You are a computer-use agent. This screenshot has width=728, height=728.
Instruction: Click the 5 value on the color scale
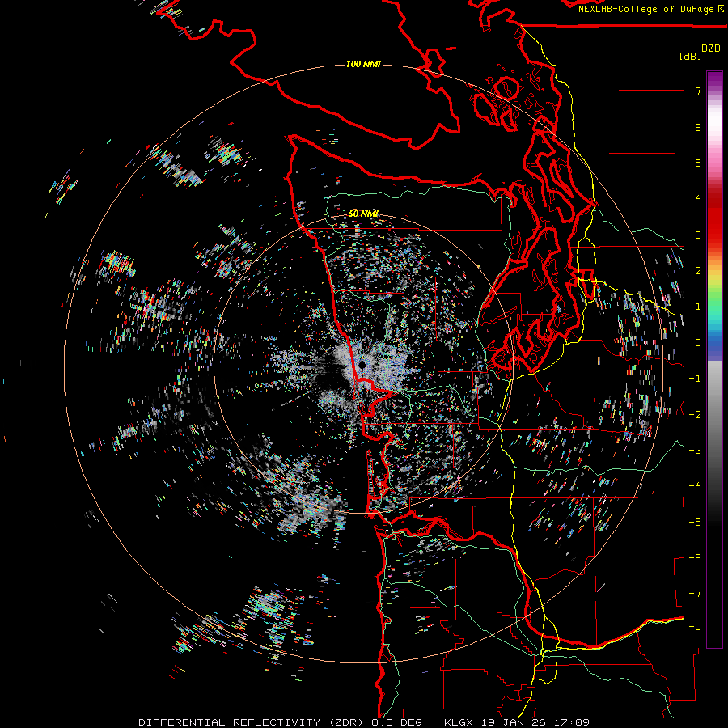[x=698, y=163]
